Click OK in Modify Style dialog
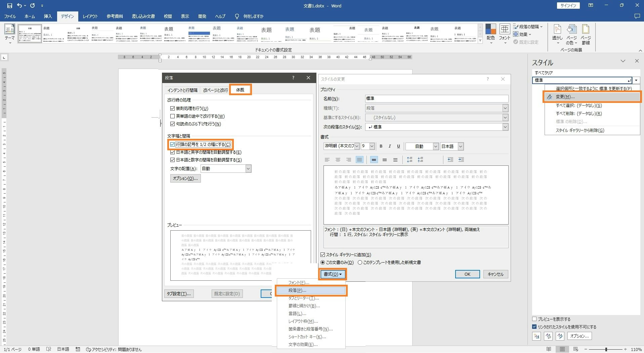Viewport: 644px width, 353px height. (x=467, y=274)
